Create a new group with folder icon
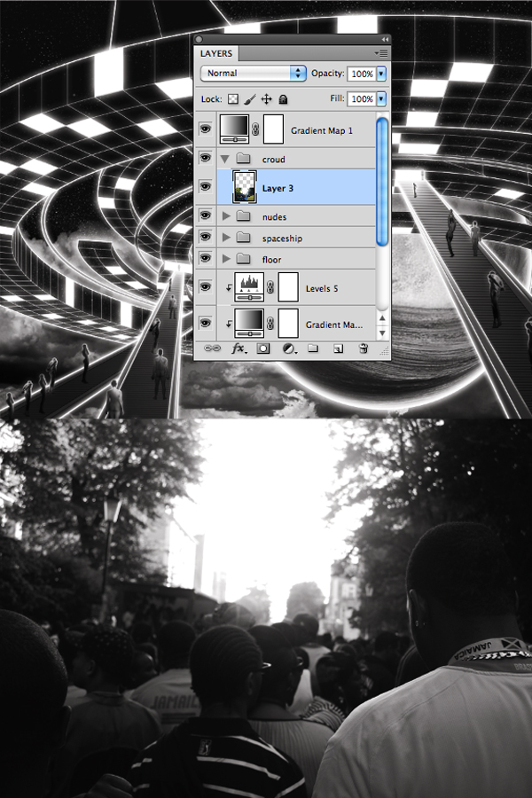532x798 pixels. (x=313, y=349)
